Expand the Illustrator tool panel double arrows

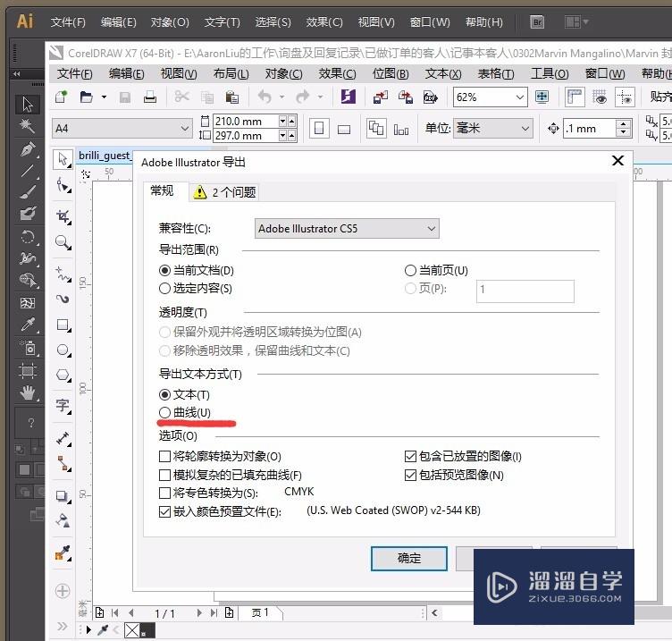point(17,73)
